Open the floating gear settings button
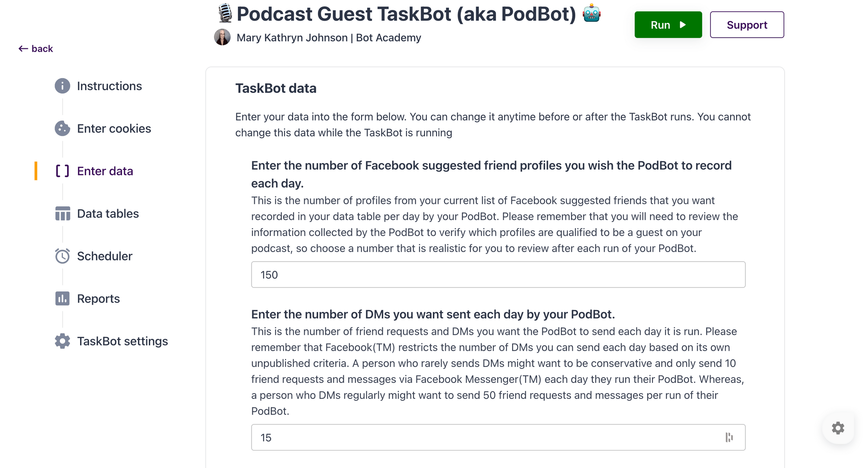 [x=837, y=428]
